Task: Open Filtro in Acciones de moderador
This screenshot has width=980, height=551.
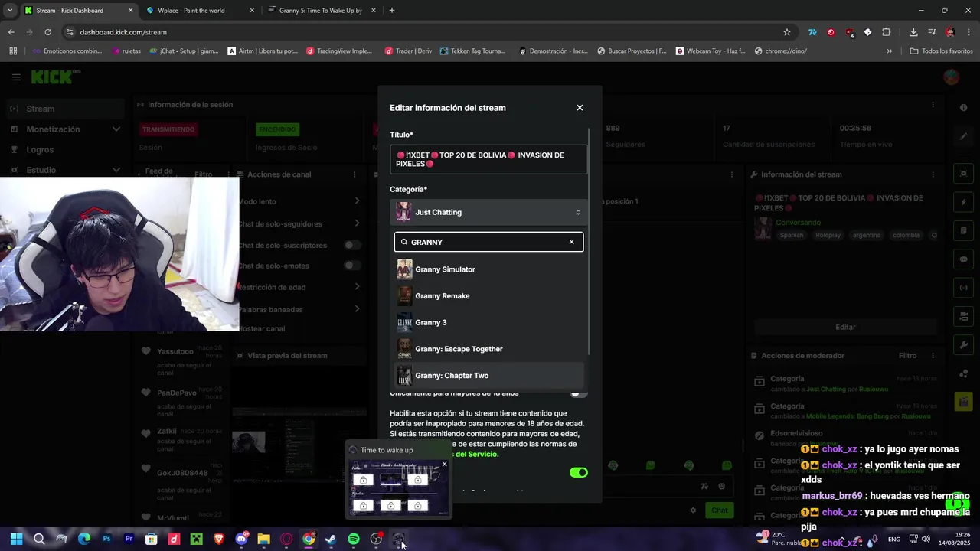Action: click(x=907, y=356)
